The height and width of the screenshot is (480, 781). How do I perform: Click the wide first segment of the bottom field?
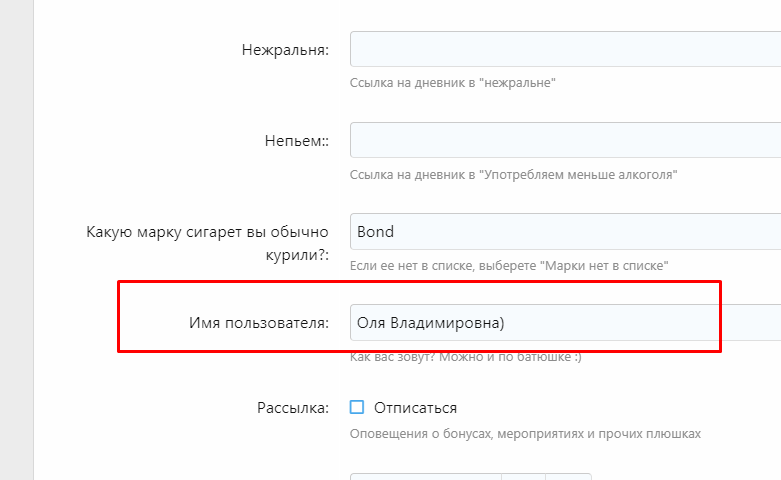point(425,477)
